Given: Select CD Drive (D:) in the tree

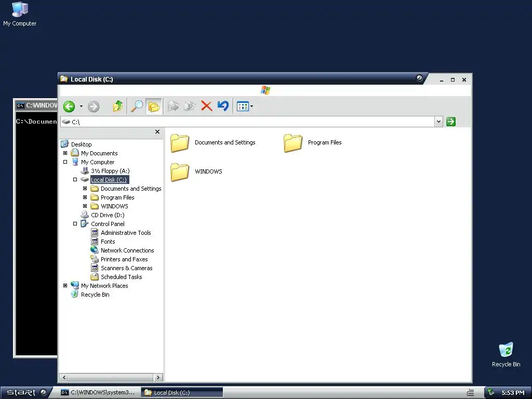Looking at the screenshot, I should (108, 215).
